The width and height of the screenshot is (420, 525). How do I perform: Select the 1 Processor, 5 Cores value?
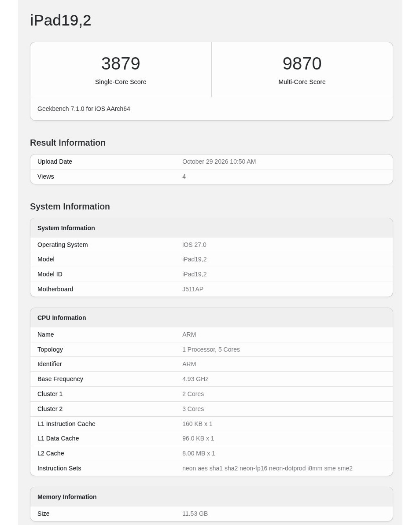211,349
